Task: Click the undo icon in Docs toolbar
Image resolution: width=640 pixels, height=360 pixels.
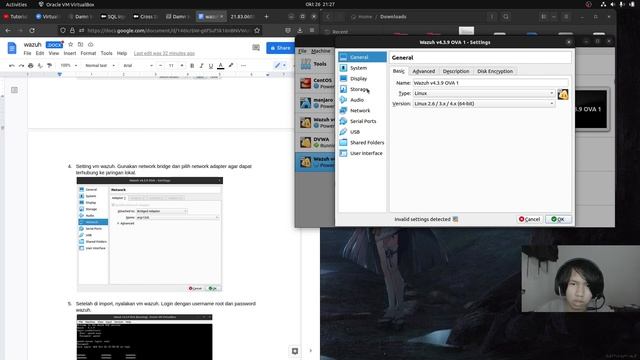Action: coord(12,65)
